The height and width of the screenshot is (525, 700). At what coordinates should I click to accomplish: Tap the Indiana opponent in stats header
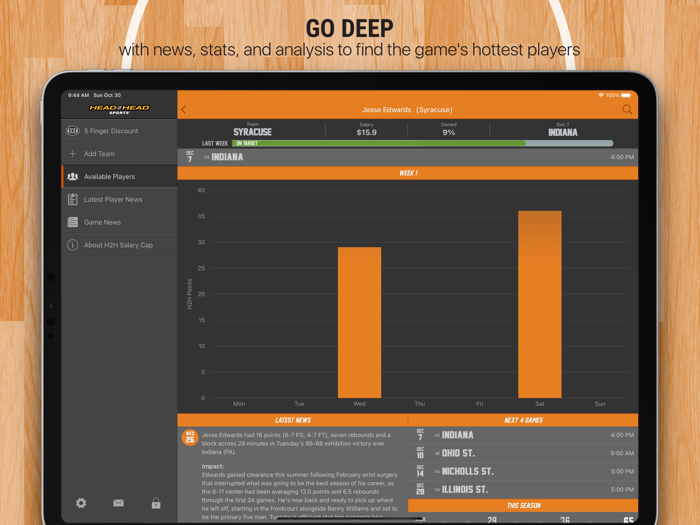562,133
